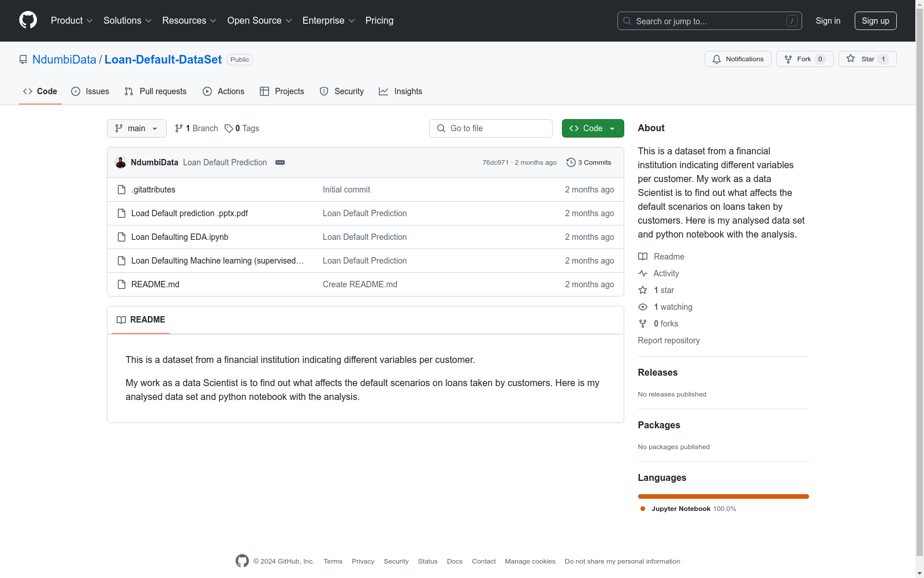Expand the Enterprise menu
Image resolution: width=924 pixels, height=578 pixels.
[329, 20]
